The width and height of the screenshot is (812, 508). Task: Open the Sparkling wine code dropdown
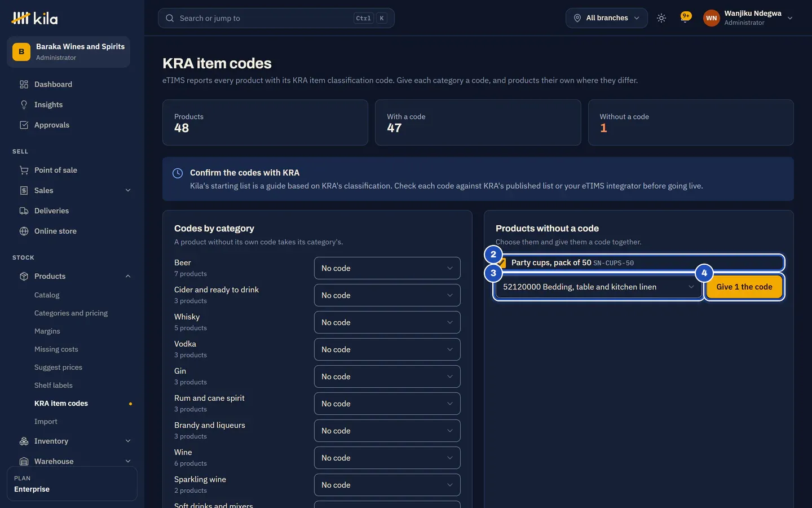(387, 485)
